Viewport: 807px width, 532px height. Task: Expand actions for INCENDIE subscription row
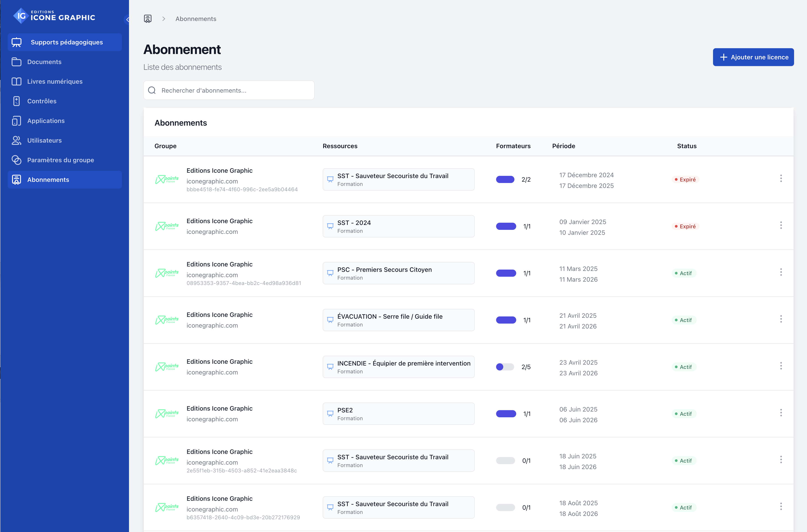tap(780, 366)
